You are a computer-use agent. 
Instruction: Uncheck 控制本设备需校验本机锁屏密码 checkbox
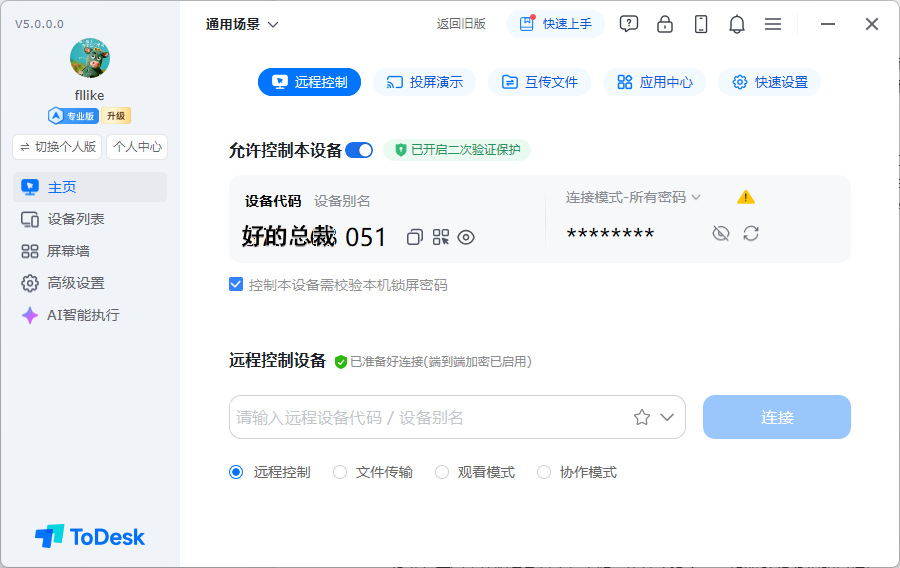[236, 285]
